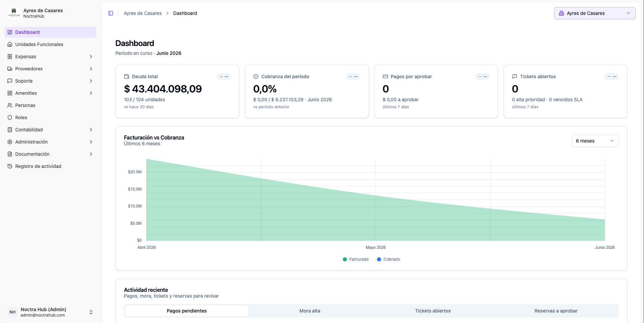Click the Actividad reciente heading
Image resolution: width=644 pixels, height=323 pixels.
click(146, 290)
